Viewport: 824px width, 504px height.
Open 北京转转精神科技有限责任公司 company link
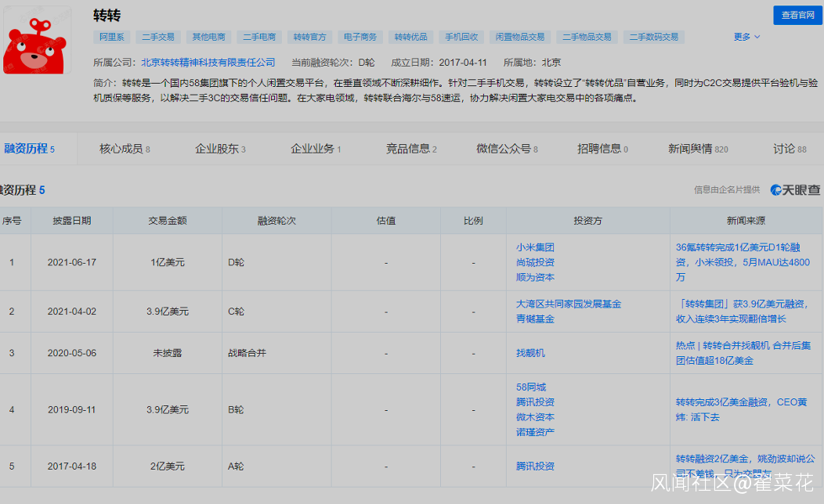pos(208,63)
